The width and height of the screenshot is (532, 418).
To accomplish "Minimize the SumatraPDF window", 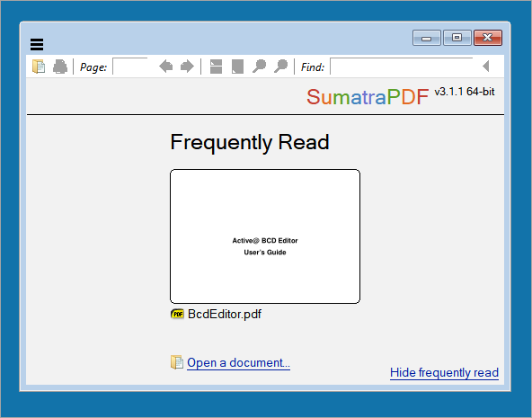I will coord(427,38).
